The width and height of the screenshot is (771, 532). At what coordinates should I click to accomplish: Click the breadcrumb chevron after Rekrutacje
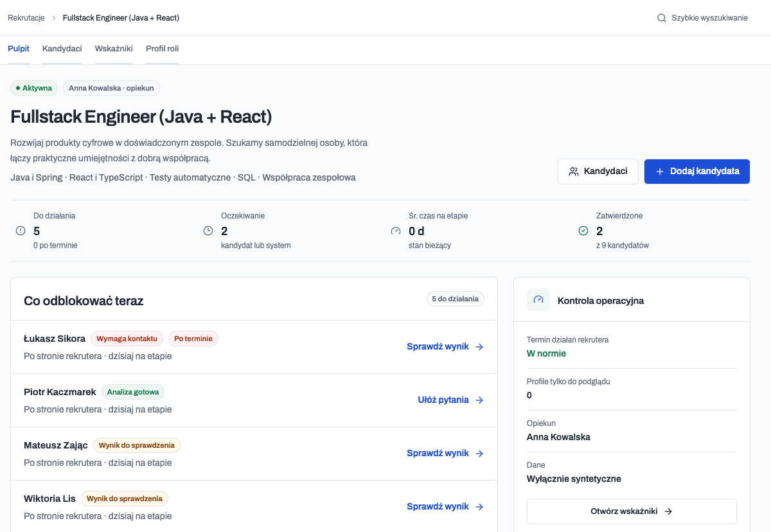pyautogui.click(x=54, y=18)
